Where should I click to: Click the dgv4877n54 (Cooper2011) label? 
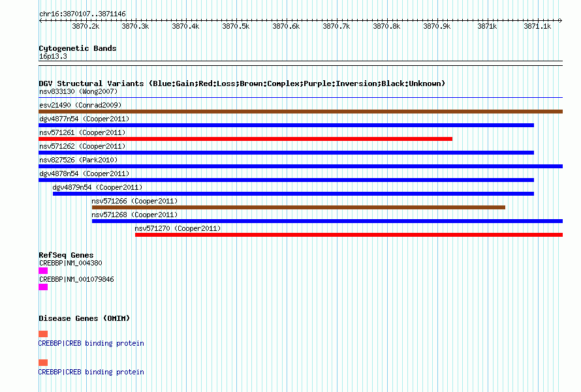coord(84,119)
